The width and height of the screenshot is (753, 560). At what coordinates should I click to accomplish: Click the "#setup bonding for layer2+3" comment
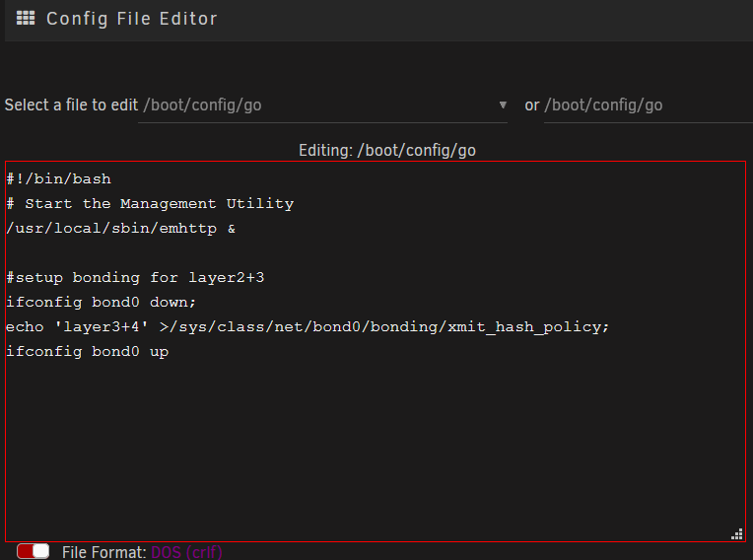click(x=135, y=278)
